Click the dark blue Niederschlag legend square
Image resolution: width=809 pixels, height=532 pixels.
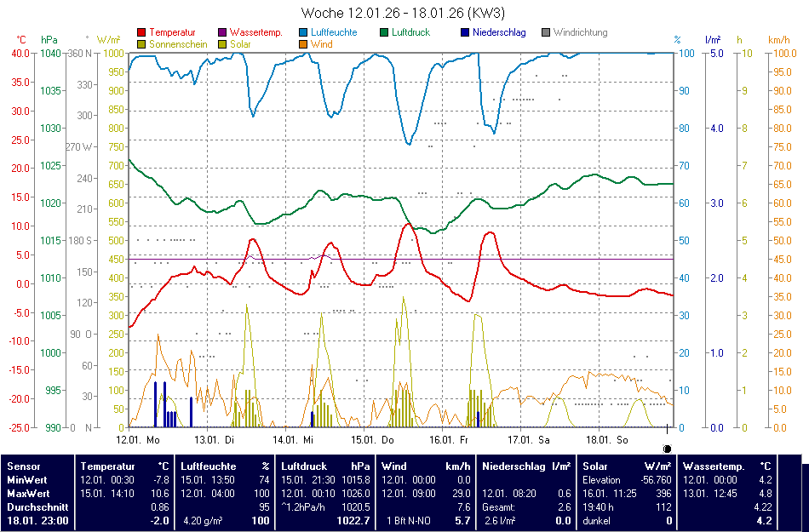[x=465, y=33]
